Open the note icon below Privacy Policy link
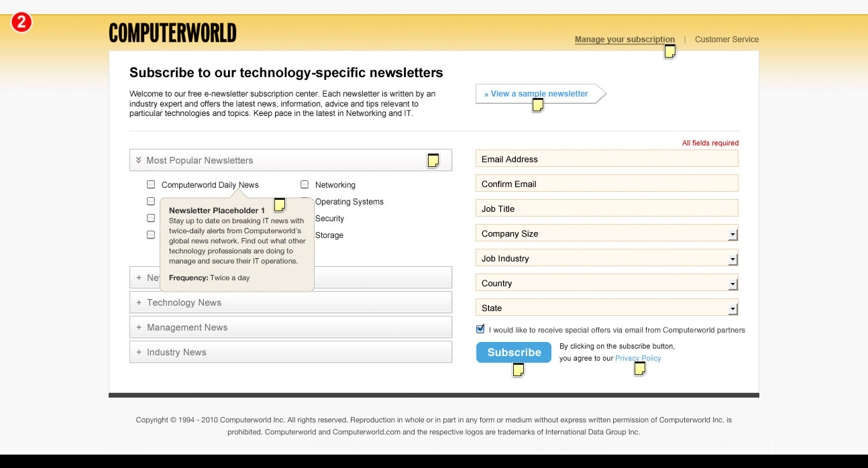 [640, 368]
